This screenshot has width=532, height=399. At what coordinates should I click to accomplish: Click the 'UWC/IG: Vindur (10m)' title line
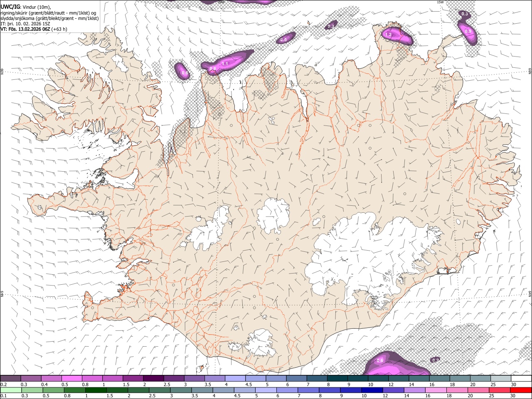[25, 6]
